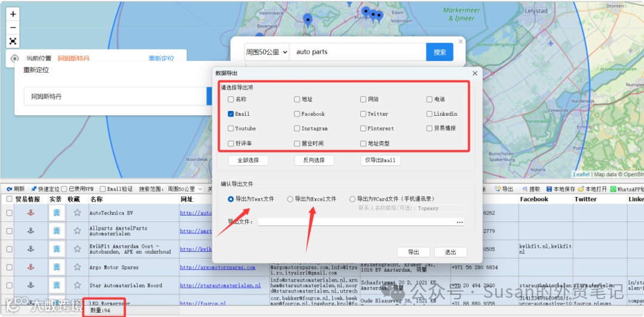This screenshot has width=644, height=317.
Task: Select row checkbox for AutoTechnica BV
Action: [x=9, y=213]
